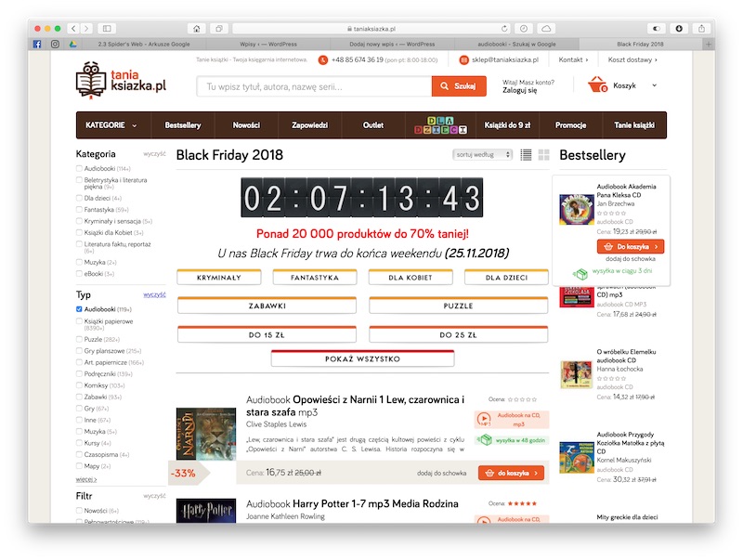Image resolution: width=743 pixels, height=560 pixels.
Task: Add a new tab with the plus icon
Action: (709, 44)
